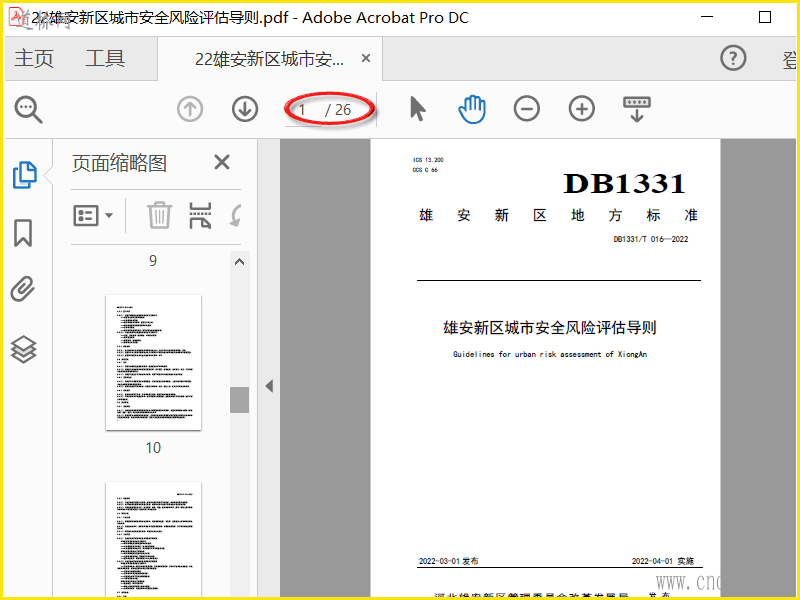Click the 2022-04-01 实施 date text

[663, 561]
